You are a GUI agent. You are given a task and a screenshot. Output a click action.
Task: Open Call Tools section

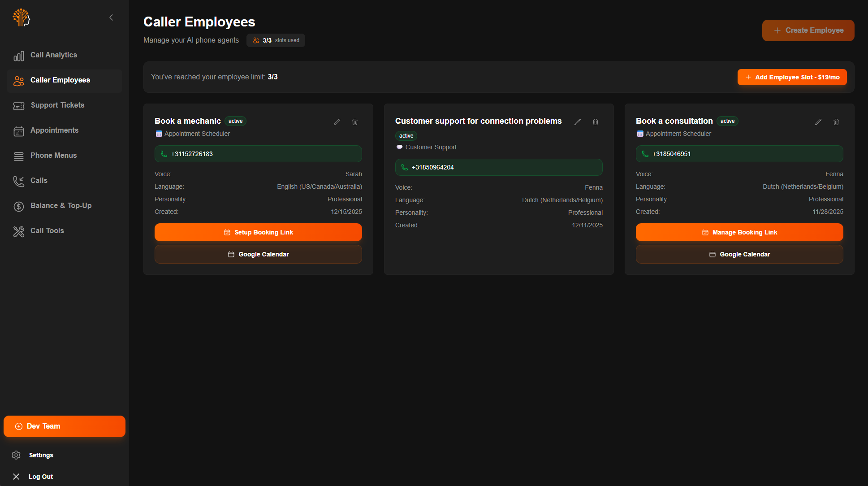pos(47,231)
